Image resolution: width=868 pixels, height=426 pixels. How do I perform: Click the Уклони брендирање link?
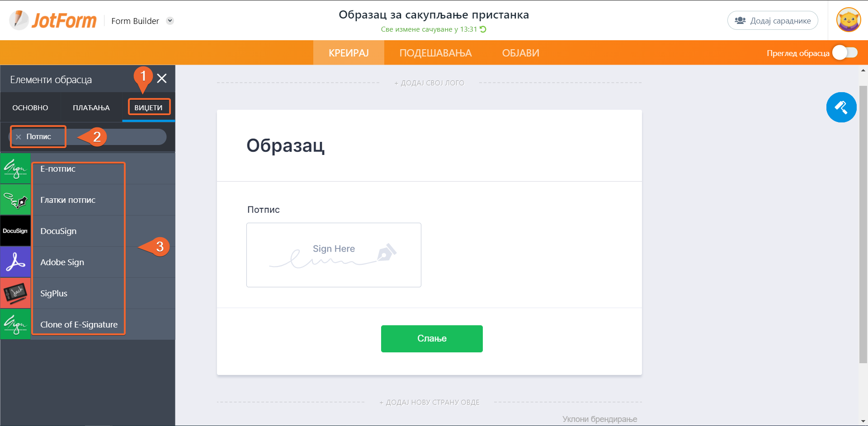coord(599,419)
